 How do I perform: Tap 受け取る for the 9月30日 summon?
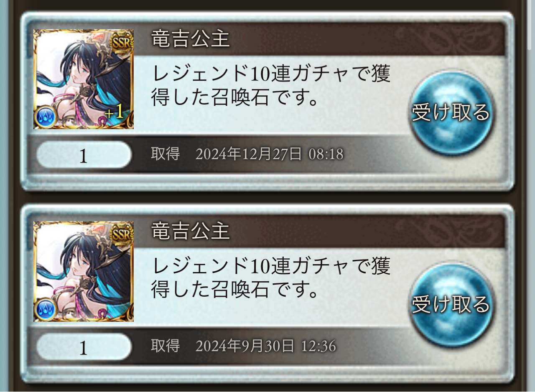(451, 305)
